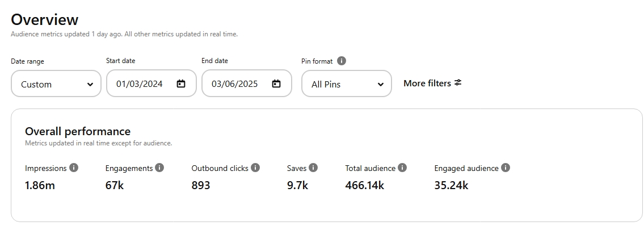Select the Impressions metric 1.86m

[x=40, y=186]
